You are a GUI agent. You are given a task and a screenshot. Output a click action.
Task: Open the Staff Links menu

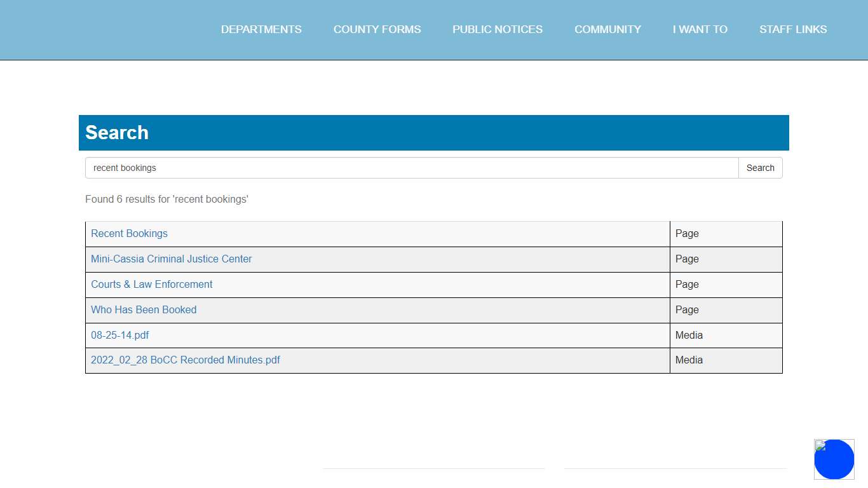[792, 29]
